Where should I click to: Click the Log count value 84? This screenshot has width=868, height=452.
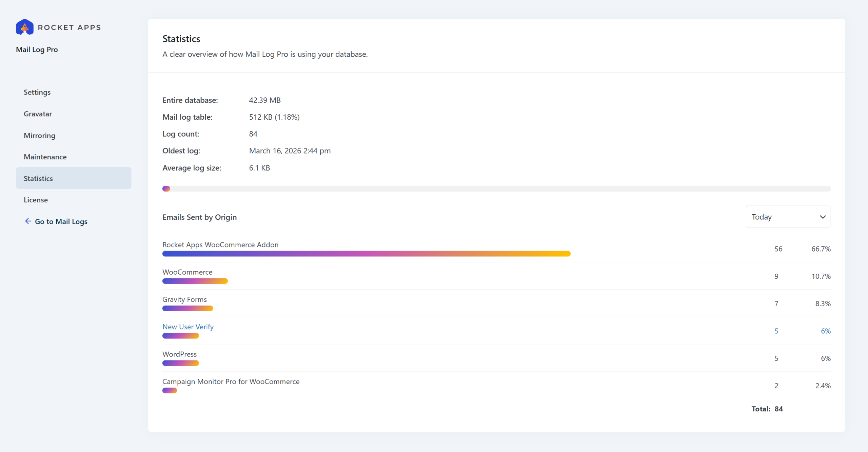click(x=253, y=134)
